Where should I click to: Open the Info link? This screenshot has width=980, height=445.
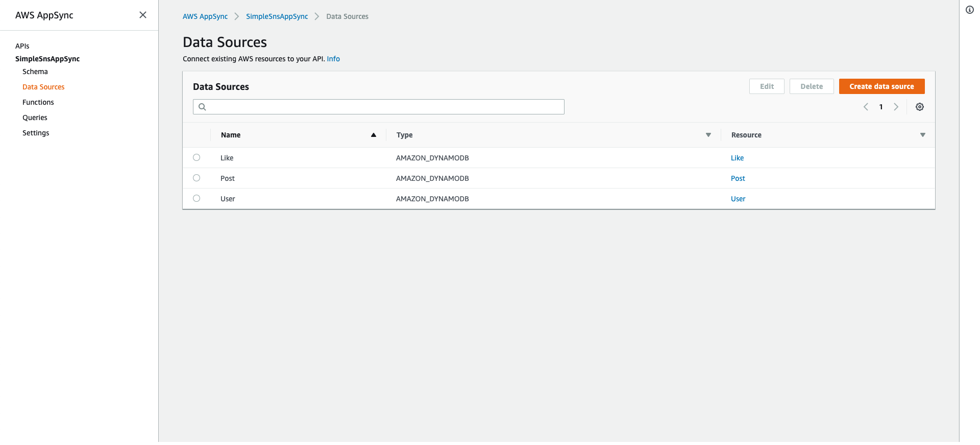pyautogui.click(x=333, y=59)
